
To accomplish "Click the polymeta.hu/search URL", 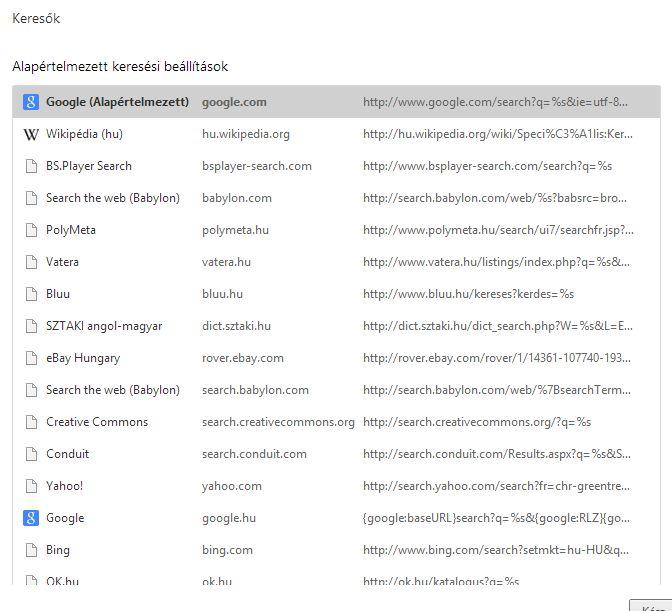I will click(498, 230).
